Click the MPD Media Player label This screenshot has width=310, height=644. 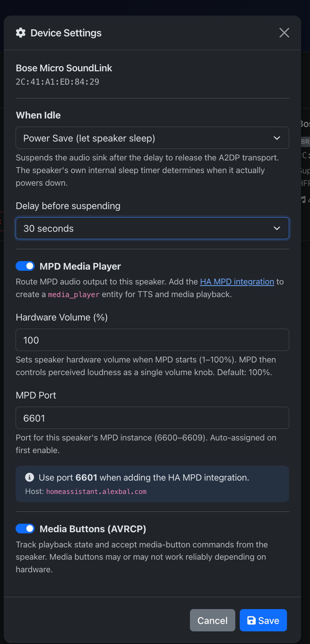80,266
